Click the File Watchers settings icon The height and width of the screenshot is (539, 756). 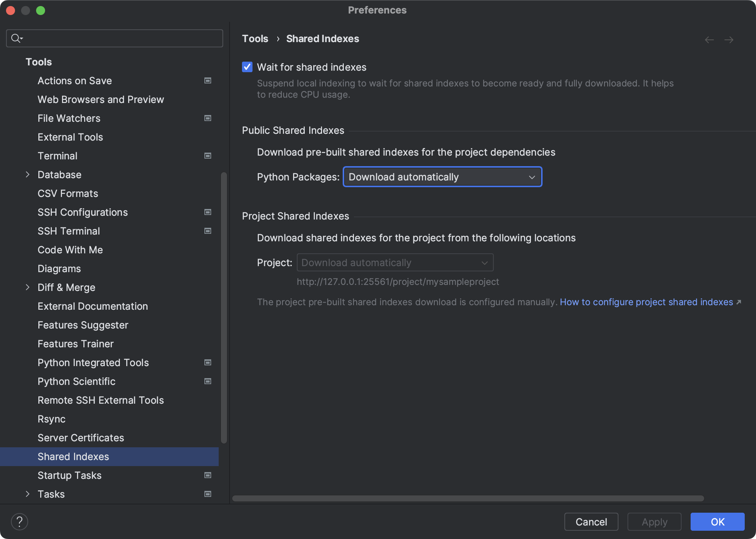click(x=208, y=118)
